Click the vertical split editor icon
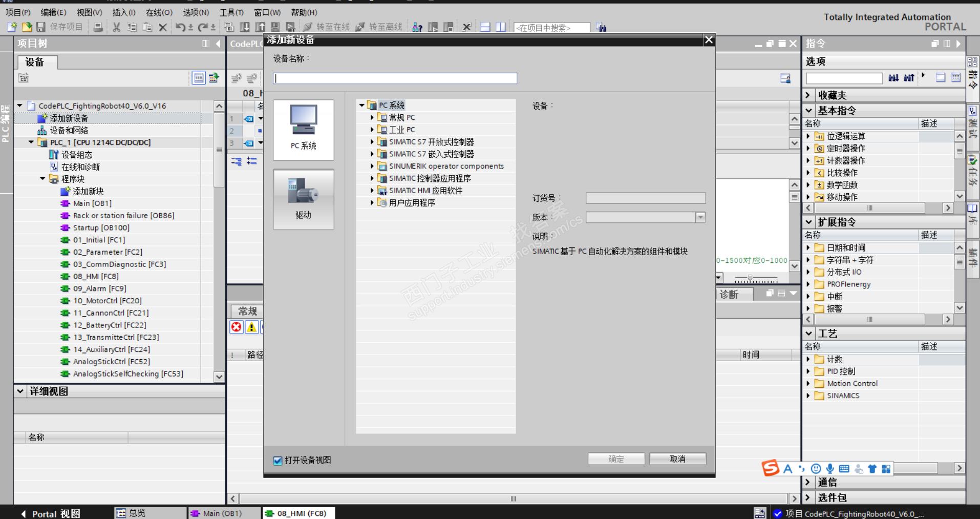The height and width of the screenshot is (519, 980). (x=500, y=27)
